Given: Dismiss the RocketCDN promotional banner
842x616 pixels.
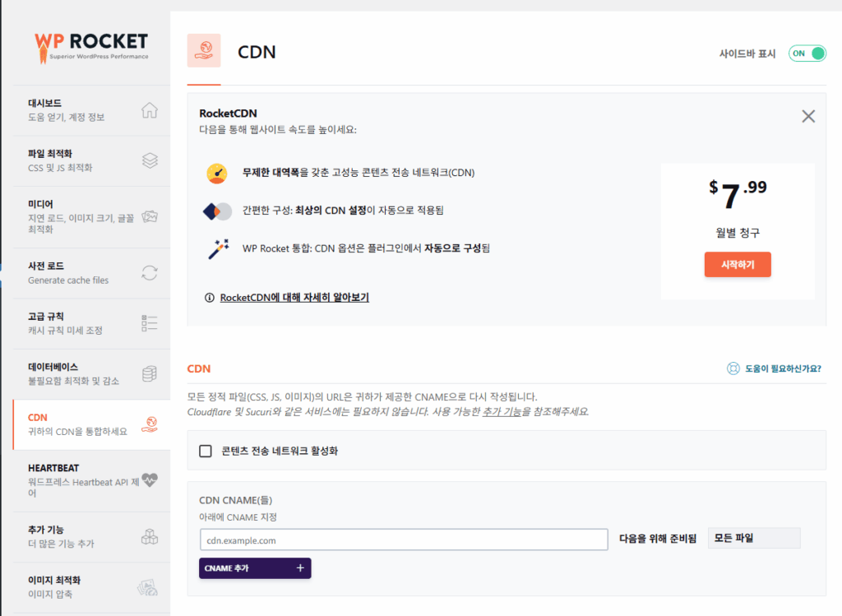Looking at the screenshot, I should 807,116.
